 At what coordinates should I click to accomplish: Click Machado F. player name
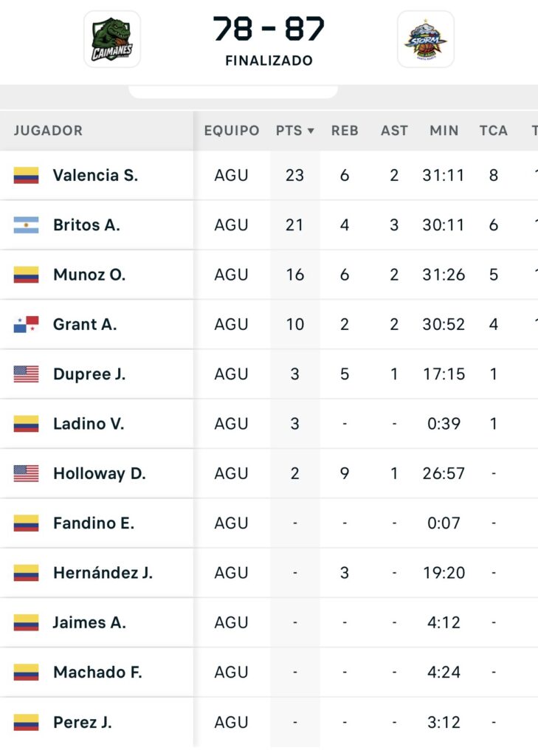(x=97, y=673)
